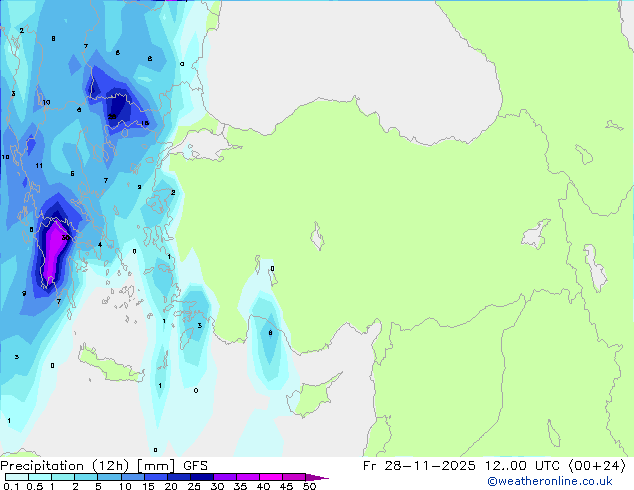Click the legend tick label '0.5'
Viewport: 634px width, 490px height.
pos(35,486)
